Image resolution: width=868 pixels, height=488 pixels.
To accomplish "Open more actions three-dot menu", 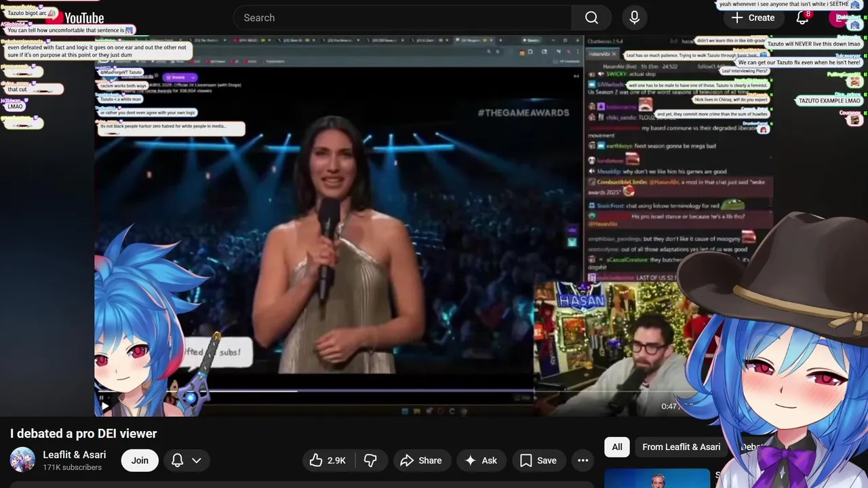I will click(583, 460).
